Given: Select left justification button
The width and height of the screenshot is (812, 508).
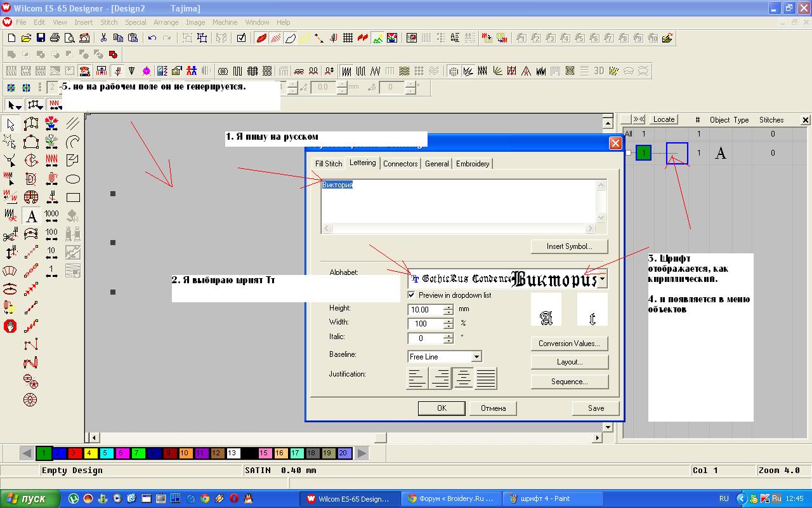Looking at the screenshot, I should coord(417,379).
